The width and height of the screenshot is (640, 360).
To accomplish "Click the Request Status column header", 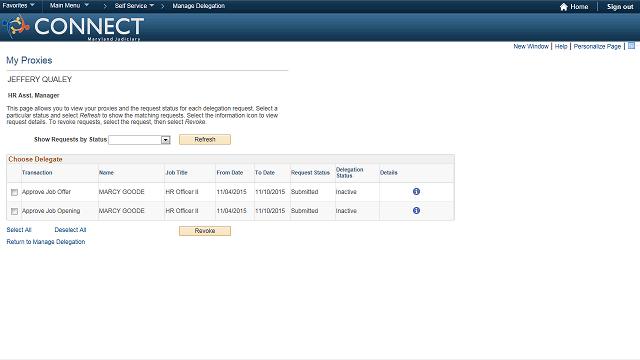I will [x=310, y=173].
